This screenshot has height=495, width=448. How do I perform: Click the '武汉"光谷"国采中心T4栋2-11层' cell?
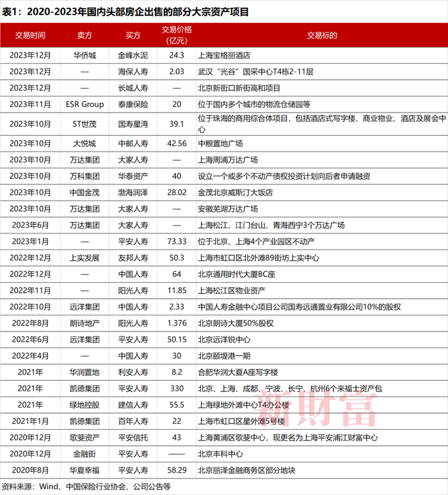(255, 72)
